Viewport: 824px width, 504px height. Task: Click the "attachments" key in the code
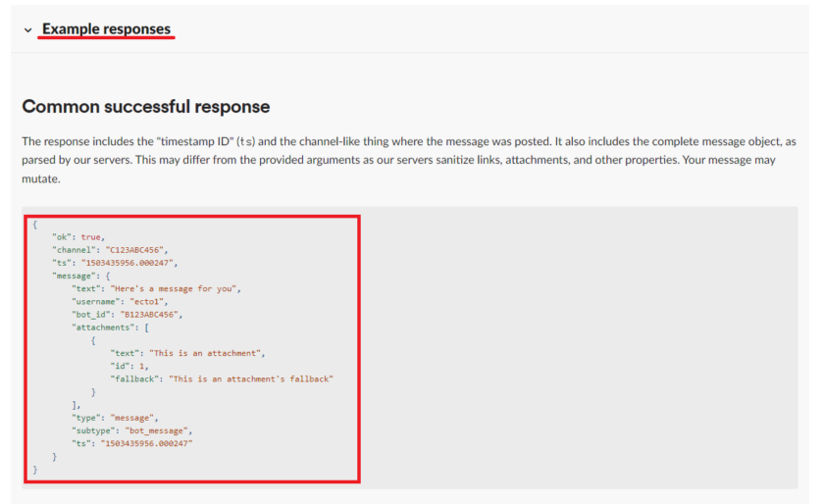coord(104,327)
